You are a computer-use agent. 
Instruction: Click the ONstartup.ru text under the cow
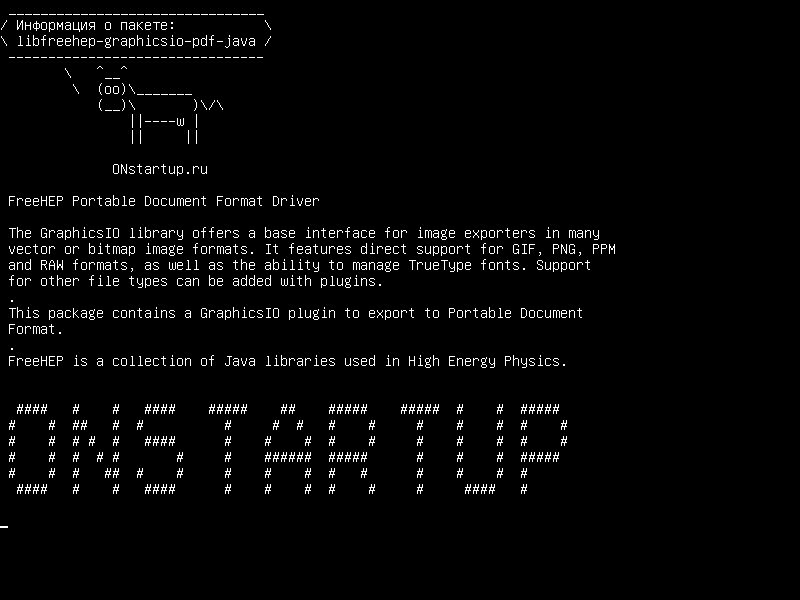pyautogui.click(x=160, y=169)
